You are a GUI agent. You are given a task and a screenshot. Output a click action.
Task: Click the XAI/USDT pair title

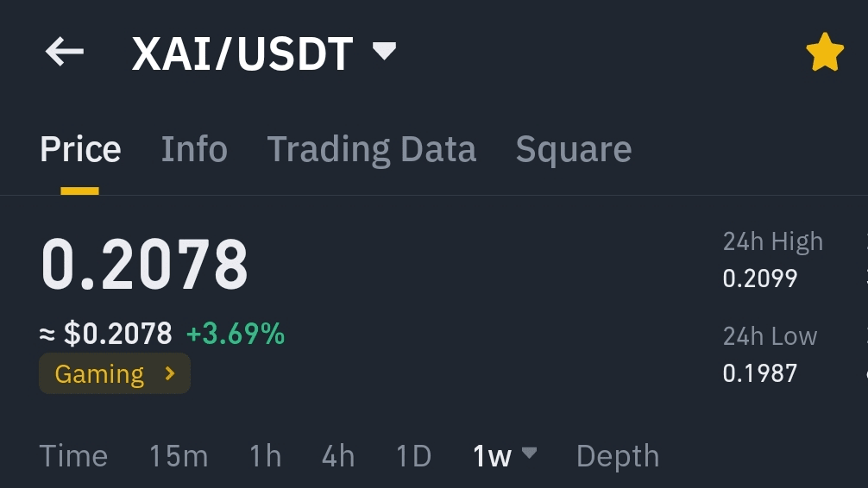tap(242, 54)
